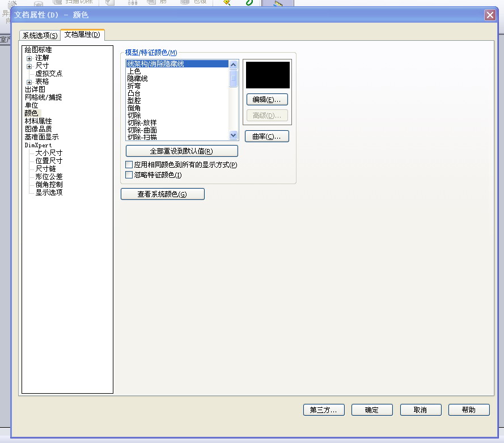
Task: Open the 编辑(E)... color editor
Action: 267,100
